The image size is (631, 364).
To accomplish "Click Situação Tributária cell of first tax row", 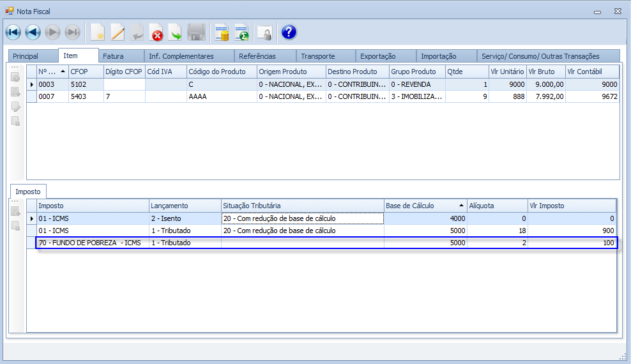I will pyautogui.click(x=302, y=218).
